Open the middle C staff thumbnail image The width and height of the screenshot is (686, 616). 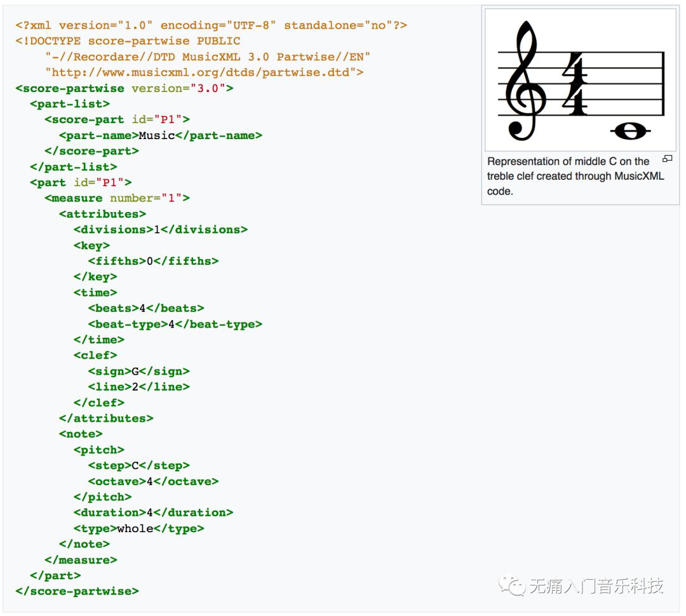coord(580,80)
